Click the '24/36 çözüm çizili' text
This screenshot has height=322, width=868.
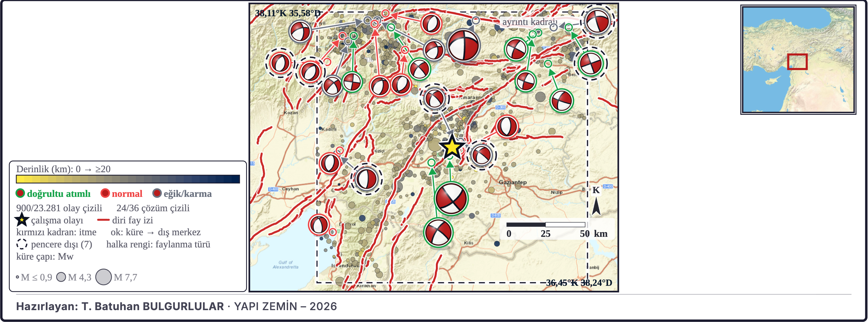(x=153, y=208)
